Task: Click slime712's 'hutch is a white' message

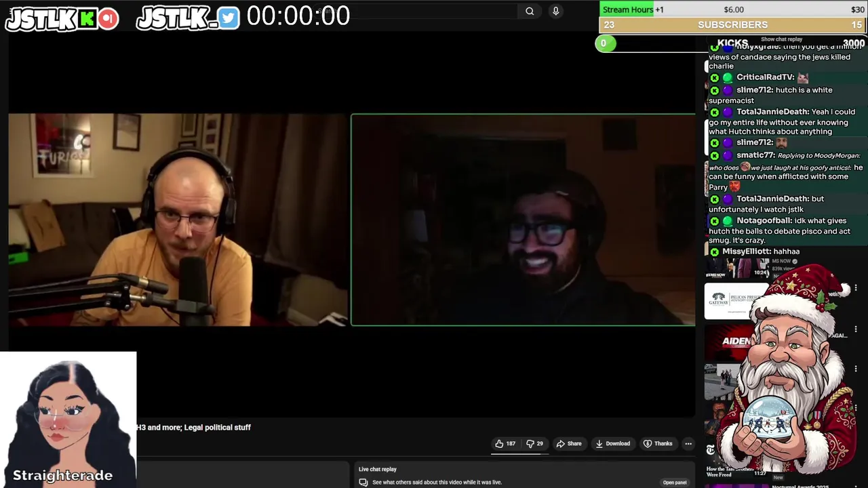Action: (x=770, y=95)
